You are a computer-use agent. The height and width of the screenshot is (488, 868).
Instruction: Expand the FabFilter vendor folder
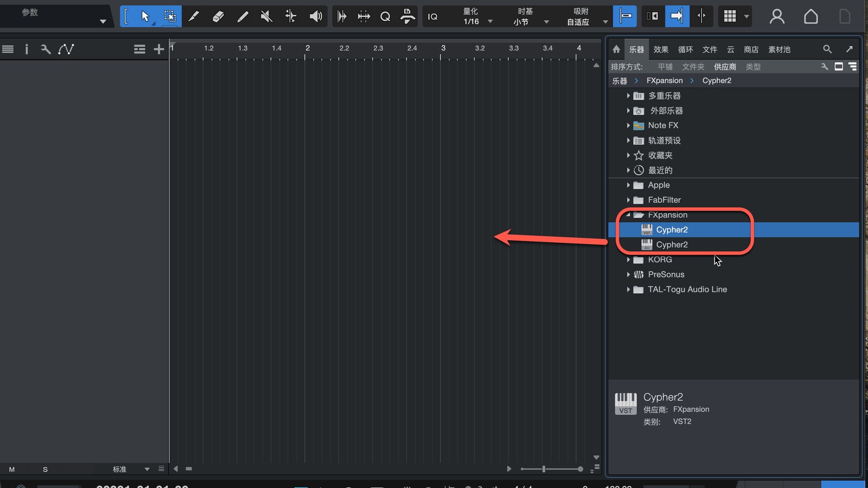coord(628,200)
